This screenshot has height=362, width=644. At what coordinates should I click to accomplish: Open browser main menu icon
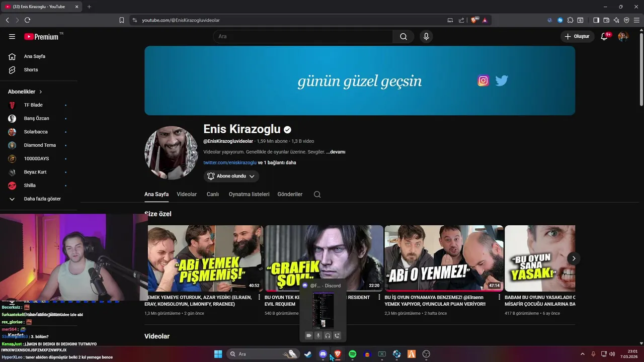pyautogui.click(x=636, y=20)
